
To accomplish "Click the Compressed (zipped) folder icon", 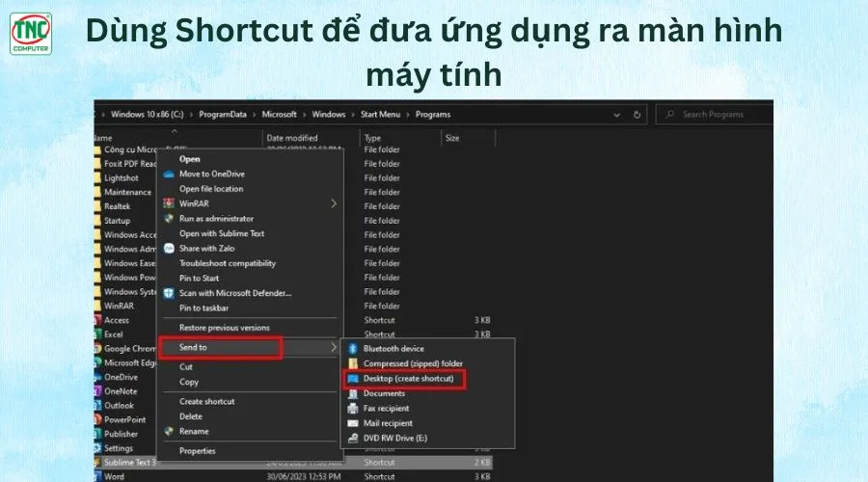I will coord(353,363).
